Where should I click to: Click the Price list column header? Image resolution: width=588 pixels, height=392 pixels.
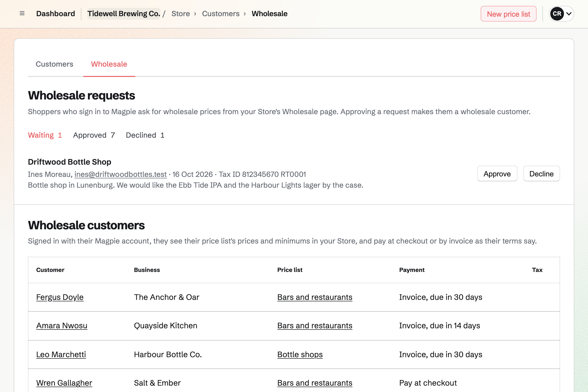tap(290, 270)
